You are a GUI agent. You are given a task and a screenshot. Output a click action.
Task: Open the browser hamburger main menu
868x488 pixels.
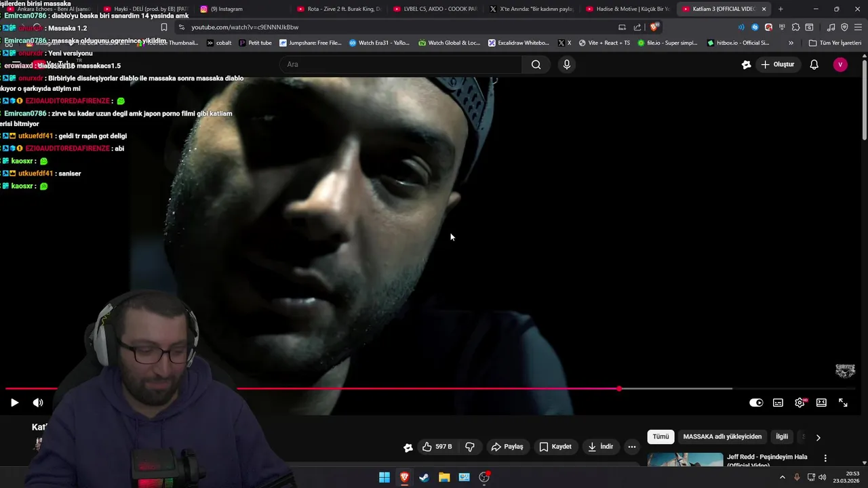point(858,27)
